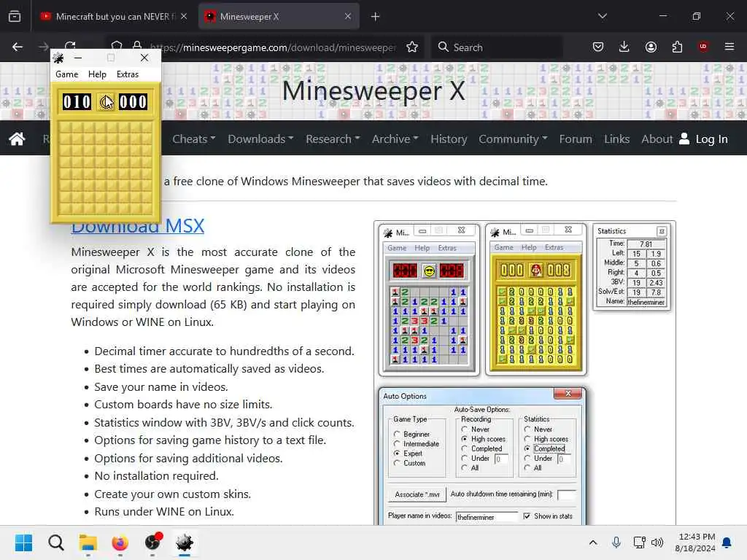Click the Minesweeper X screenshots image

pyautogui.click(x=525, y=373)
